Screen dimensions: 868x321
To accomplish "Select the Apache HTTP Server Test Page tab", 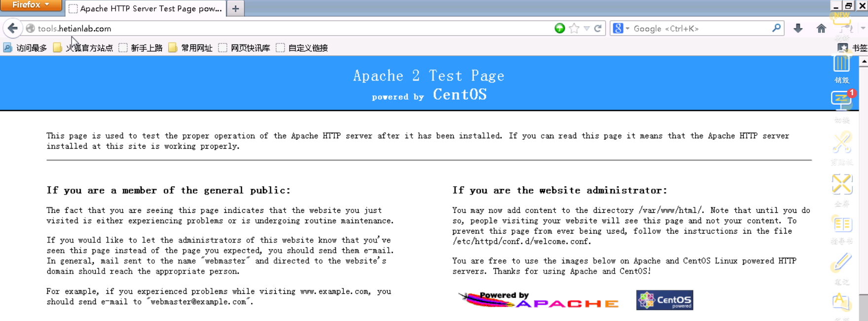I will pos(146,8).
